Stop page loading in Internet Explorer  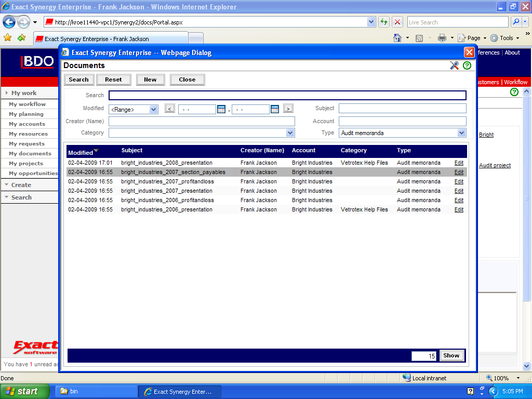(397, 22)
